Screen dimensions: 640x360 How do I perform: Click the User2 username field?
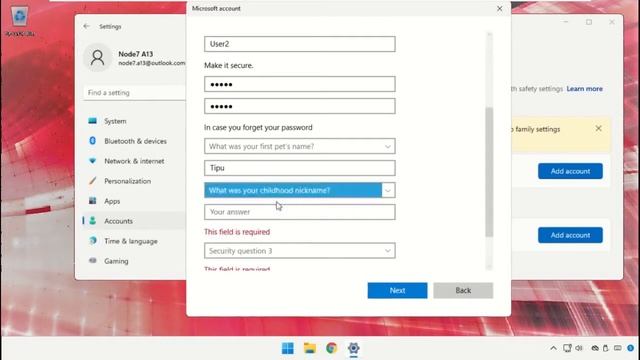(300, 44)
